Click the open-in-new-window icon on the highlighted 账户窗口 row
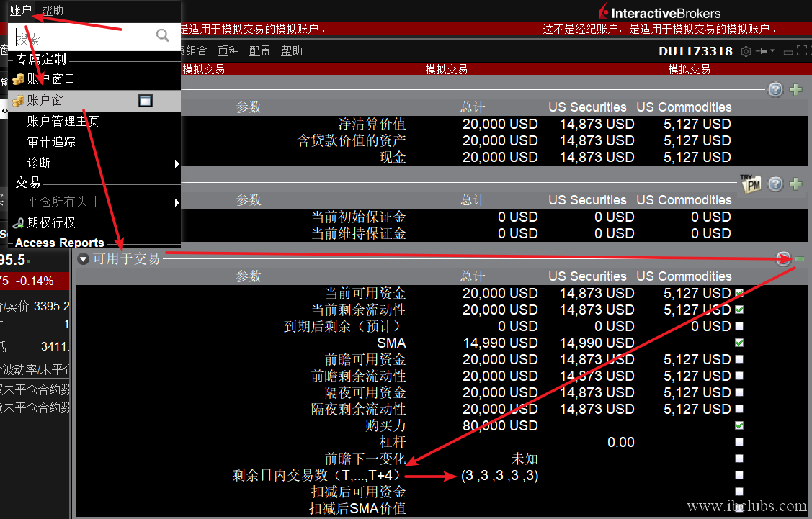This screenshot has height=519, width=812. tap(146, 101)
